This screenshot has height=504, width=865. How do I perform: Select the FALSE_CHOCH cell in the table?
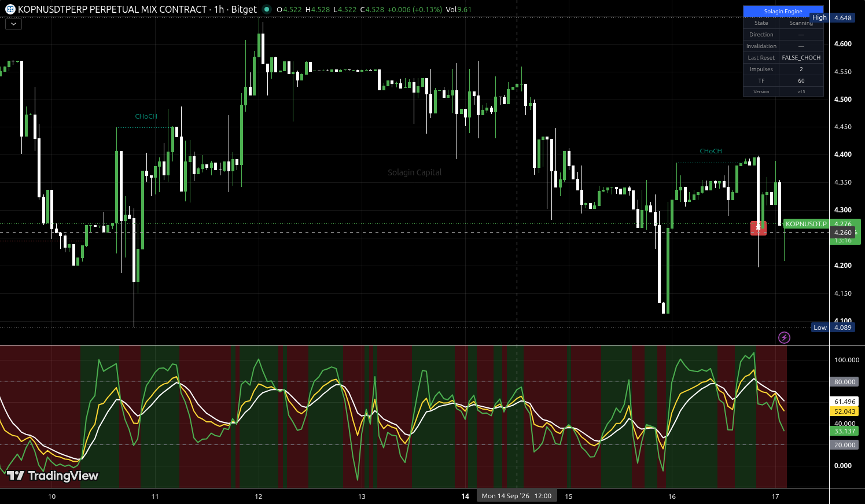(x=801, y=57)
